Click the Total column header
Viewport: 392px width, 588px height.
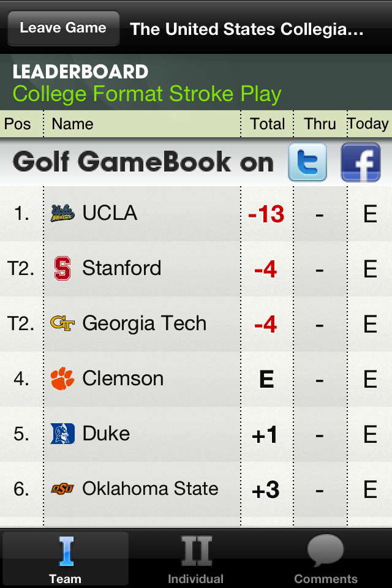click(268, 124)
